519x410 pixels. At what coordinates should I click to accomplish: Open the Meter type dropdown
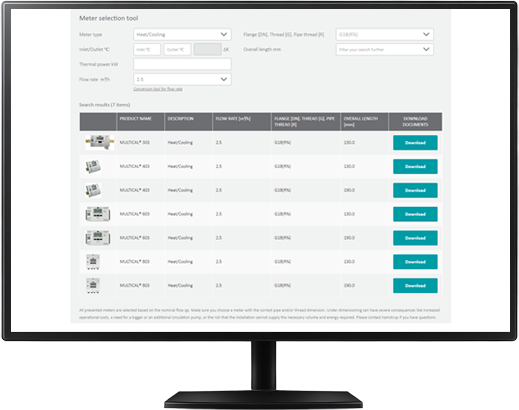[x=182, y=34]
